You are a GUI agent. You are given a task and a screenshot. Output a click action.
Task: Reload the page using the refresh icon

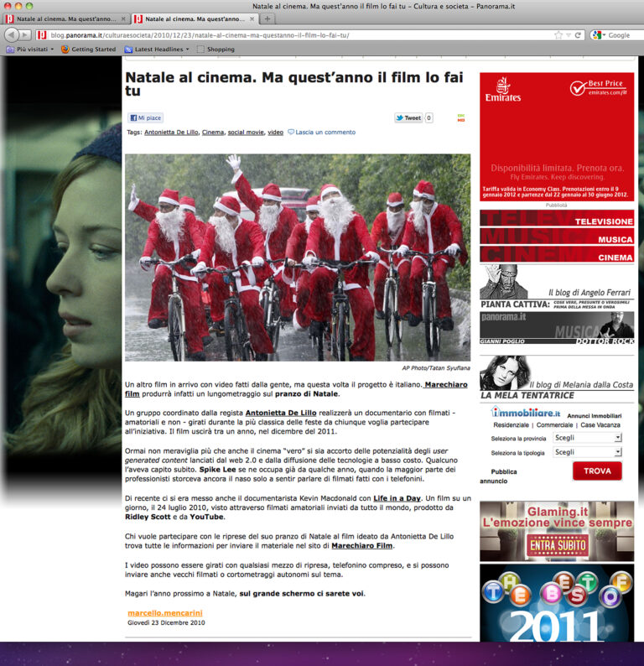(x=577, y=35)
